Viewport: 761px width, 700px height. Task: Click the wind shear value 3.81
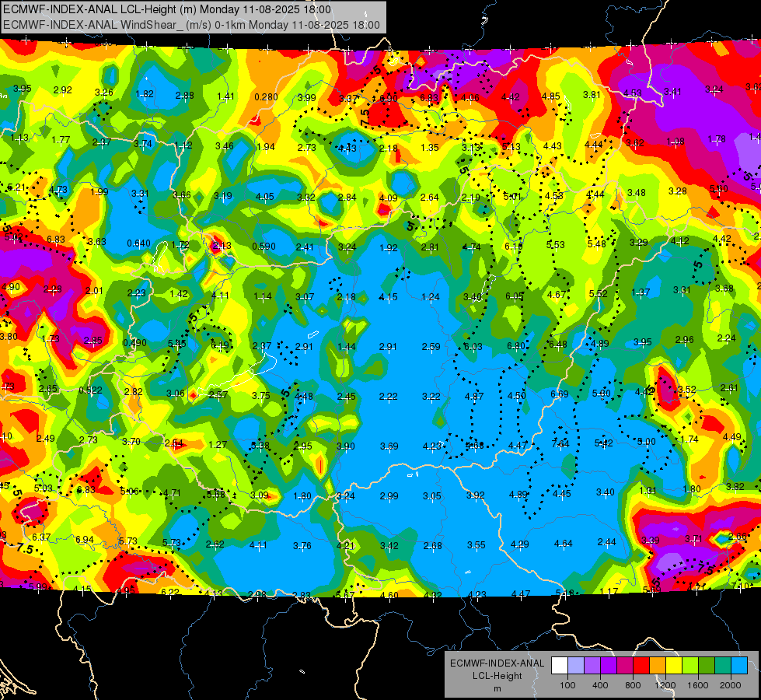(592, 95)
